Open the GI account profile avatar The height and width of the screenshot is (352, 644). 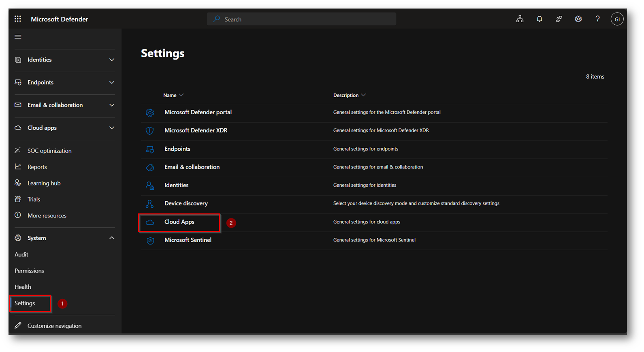coord(617,19)
